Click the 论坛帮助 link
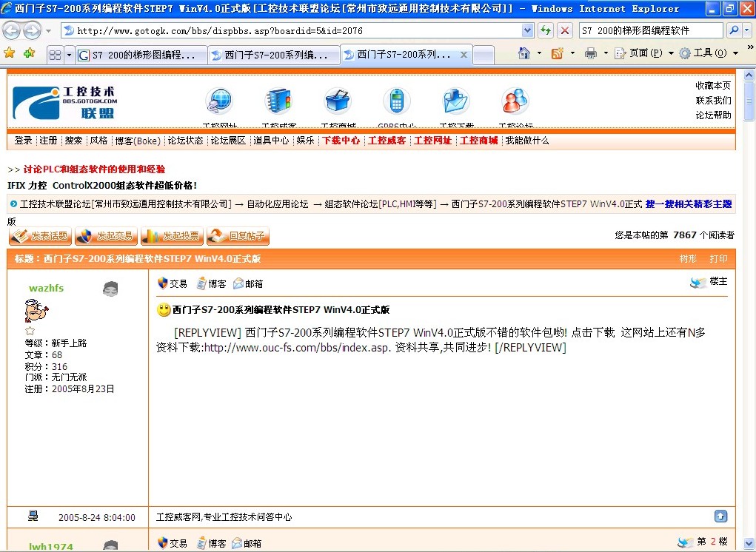Viewport: 756px width, 552px height. 713,115
